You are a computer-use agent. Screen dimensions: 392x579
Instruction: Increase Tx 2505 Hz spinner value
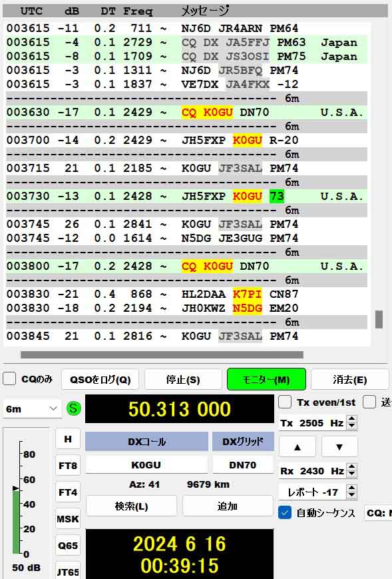point(352,419)
